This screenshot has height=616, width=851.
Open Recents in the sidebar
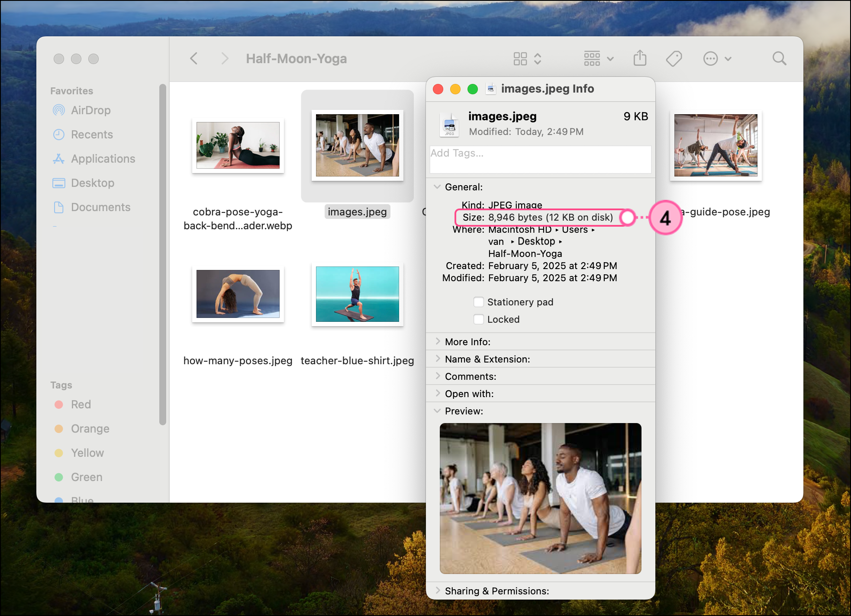(x=82, y=135)
